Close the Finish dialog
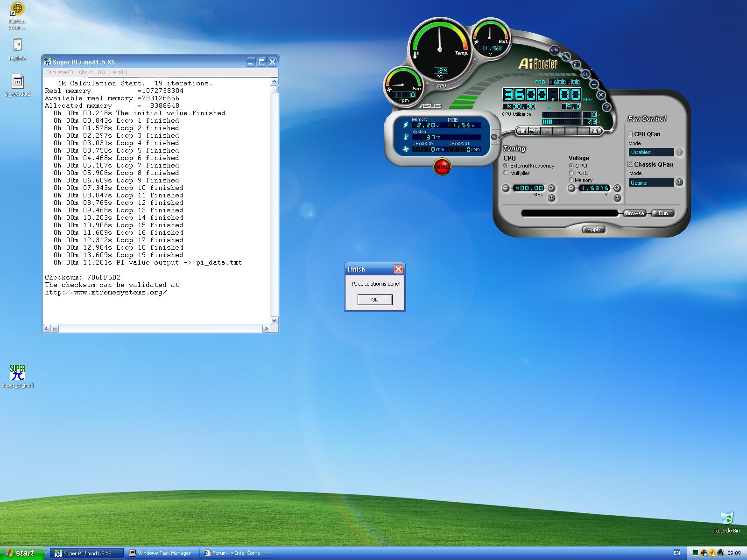 (x=398, y=269)
